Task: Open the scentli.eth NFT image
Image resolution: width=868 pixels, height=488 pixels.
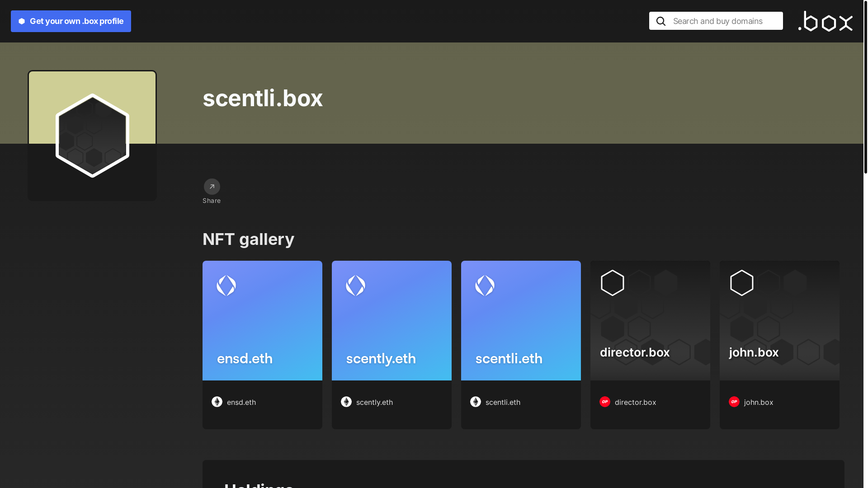Action: pos(521,320)
